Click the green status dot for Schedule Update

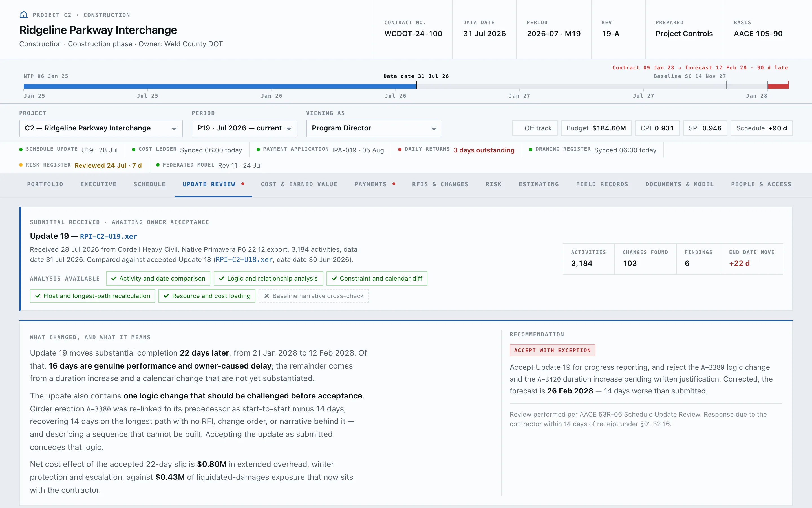point(21,150)
